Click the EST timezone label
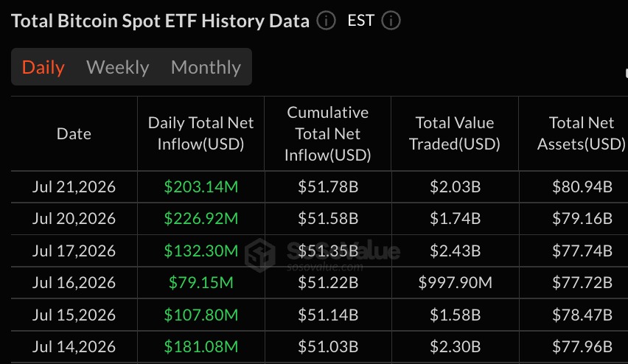The width and height of the screenshot is (628, 364). click(x=361, y=21)
